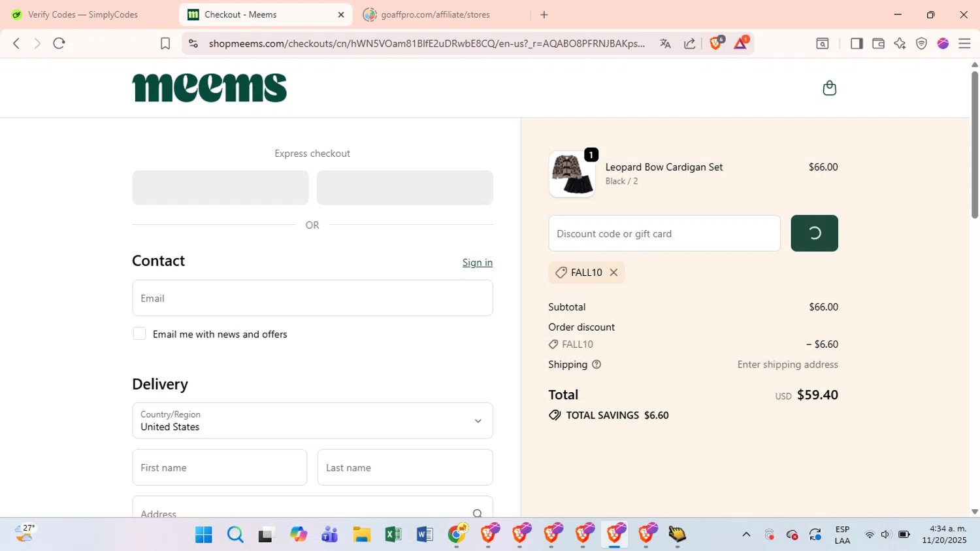
Task: Click the second express checkout button
Action: pos(405,188)
